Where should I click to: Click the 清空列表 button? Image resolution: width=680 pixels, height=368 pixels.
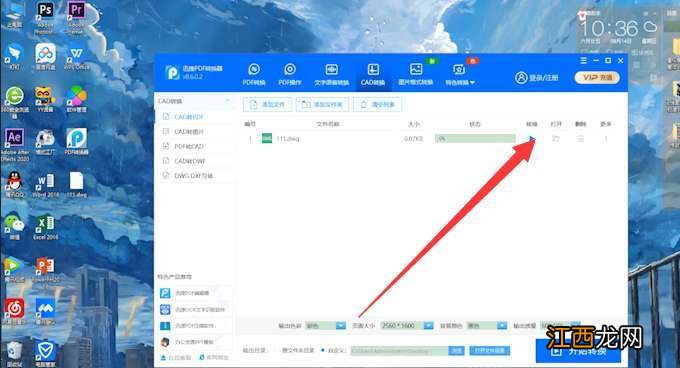[377, 104]
